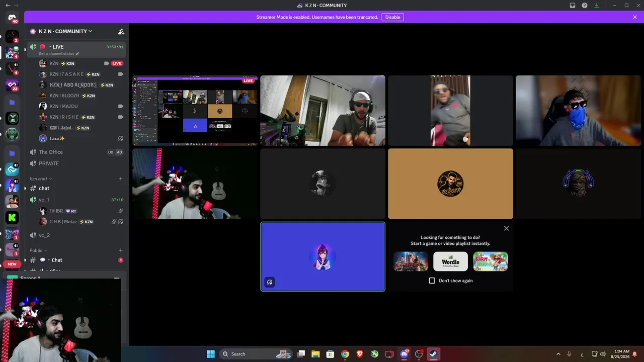Check the "Don't show again" checkbox
The image size is (644, 362).
pos(432,281)
